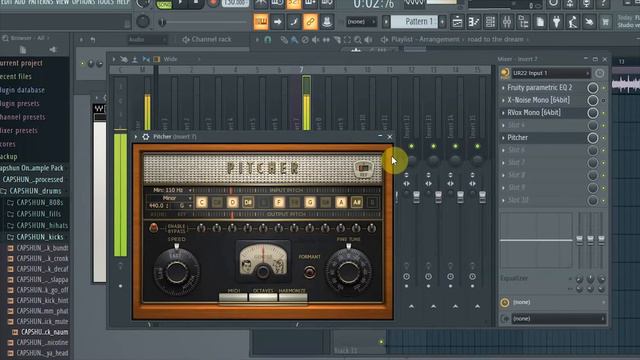Click the Octaves button in Pitcher
Viewport: 640px width, 360px height.
263,297
